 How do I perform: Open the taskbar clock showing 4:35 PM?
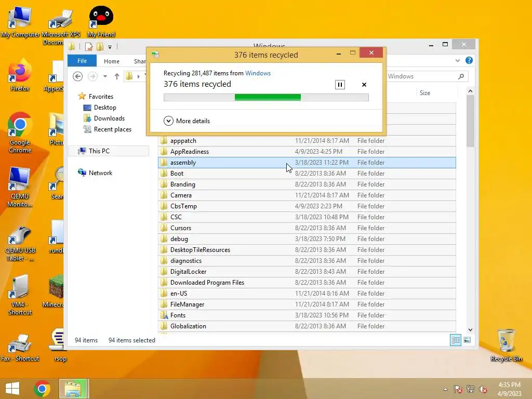point(509,389)
